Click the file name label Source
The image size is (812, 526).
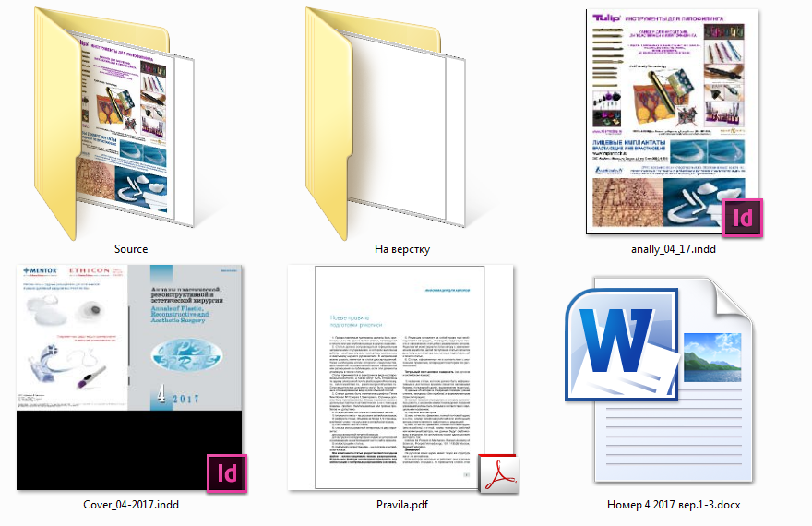pos(131,249)
